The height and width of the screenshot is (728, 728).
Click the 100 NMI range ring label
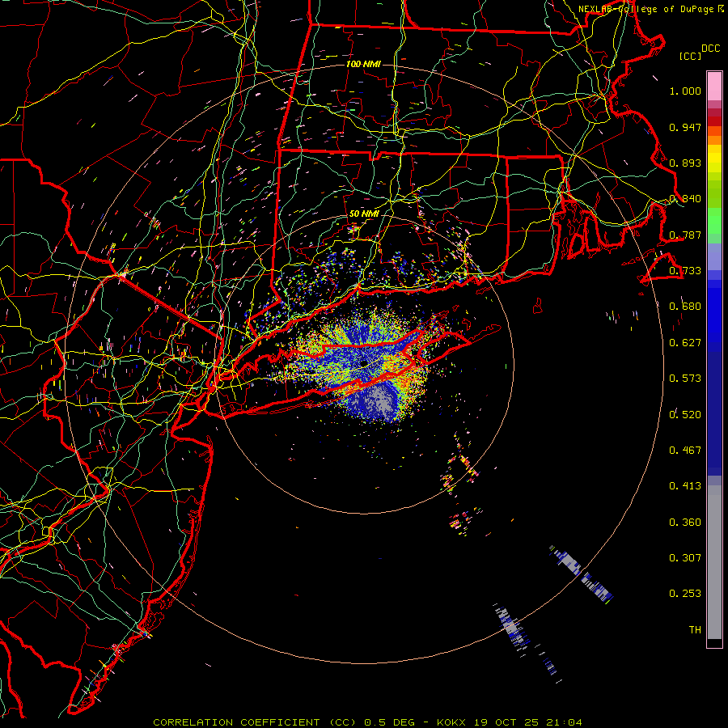point(363,64)
